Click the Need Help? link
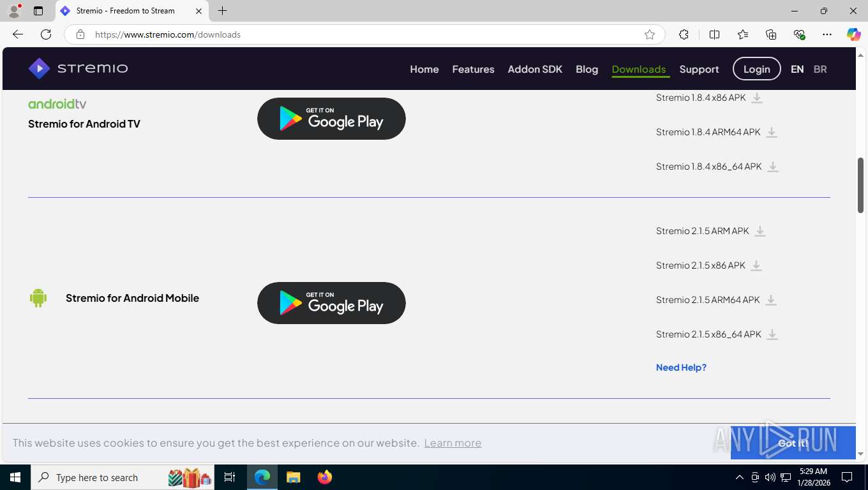The width and height of the screenshot is (868, 490). tap(681, 367)
